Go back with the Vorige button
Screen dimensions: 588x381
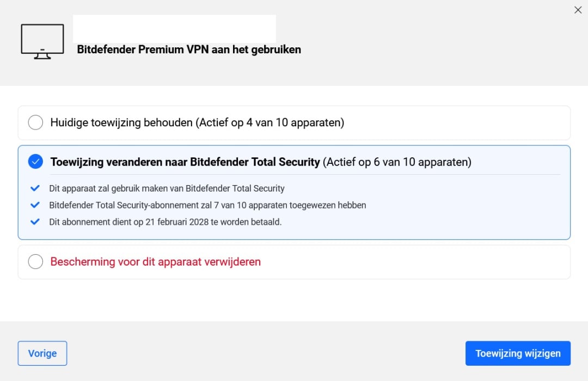pos(42,353)
